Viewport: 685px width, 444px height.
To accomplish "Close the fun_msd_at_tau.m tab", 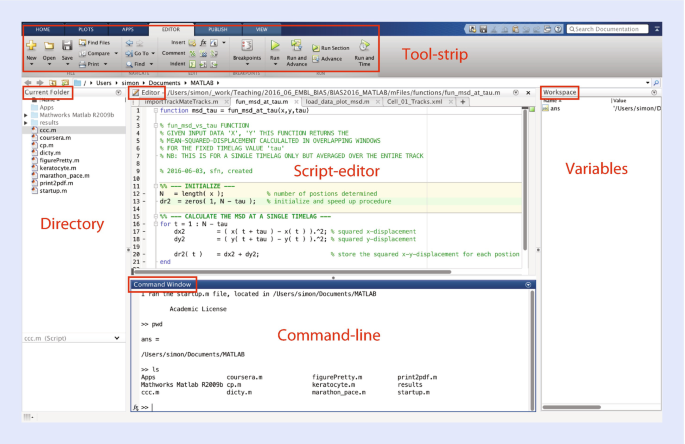I will pos(296,101).
